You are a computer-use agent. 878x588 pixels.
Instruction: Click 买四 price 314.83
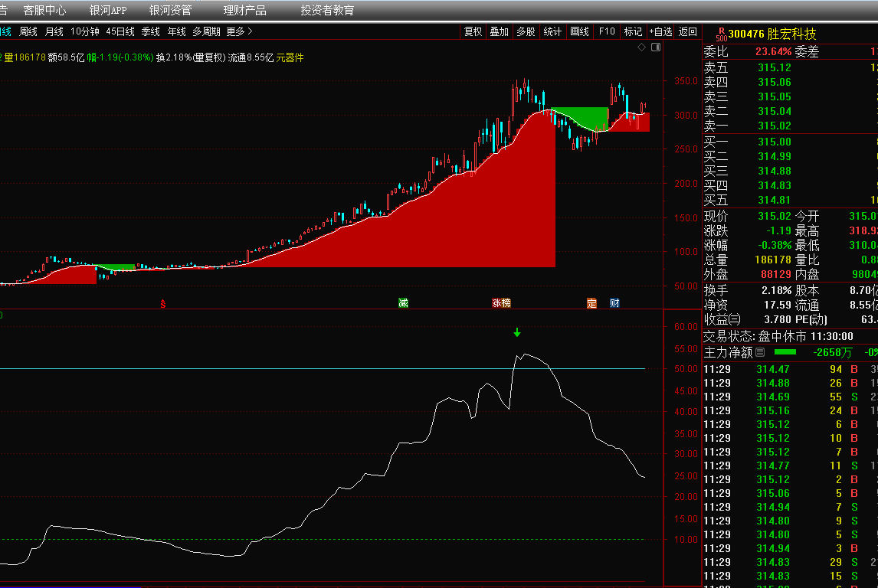point(775,185)
